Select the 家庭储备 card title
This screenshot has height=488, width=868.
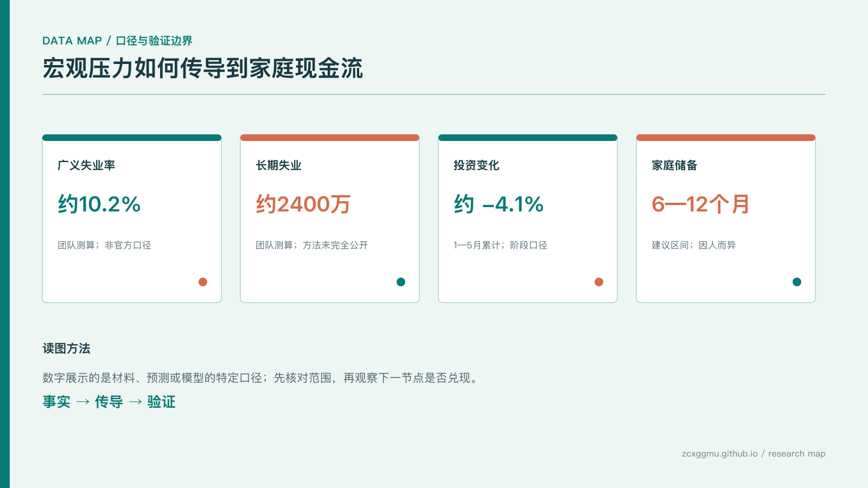click(674, 165)
